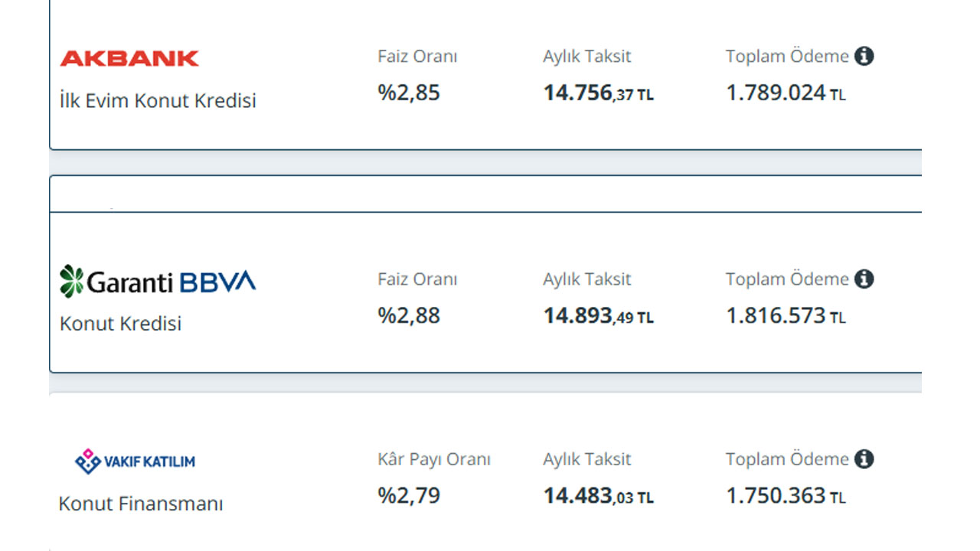Open Konut Finansmanı product link

(x=141, y=504)
